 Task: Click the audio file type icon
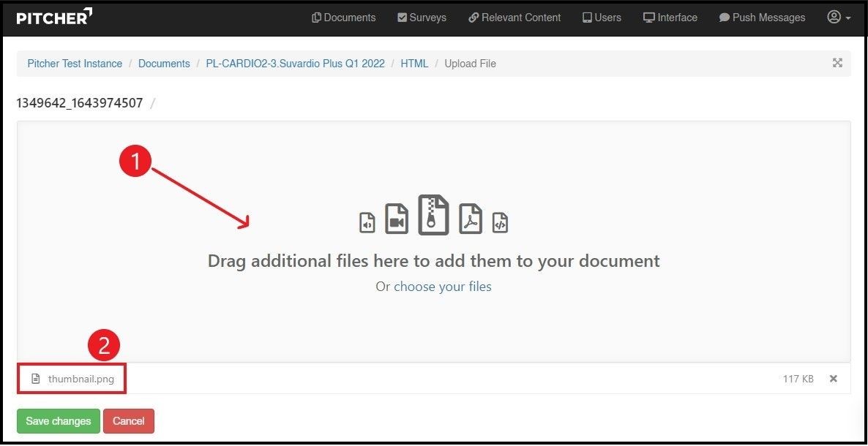pyautogui.click(x=367, y=222)
